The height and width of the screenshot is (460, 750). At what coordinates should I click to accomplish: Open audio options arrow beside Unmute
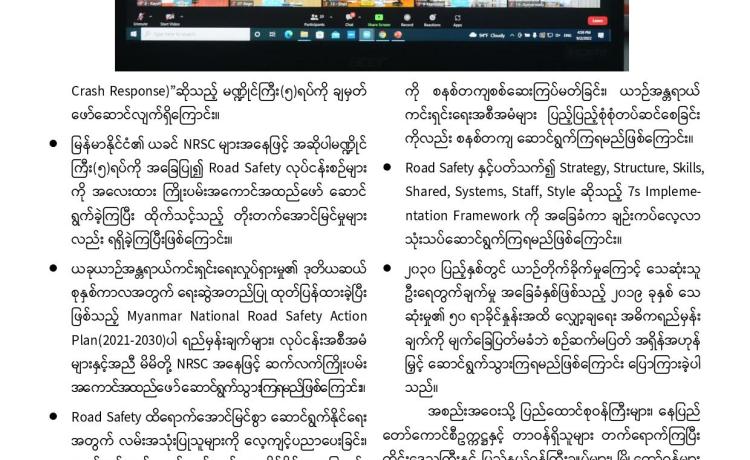(x=151, y=17)
